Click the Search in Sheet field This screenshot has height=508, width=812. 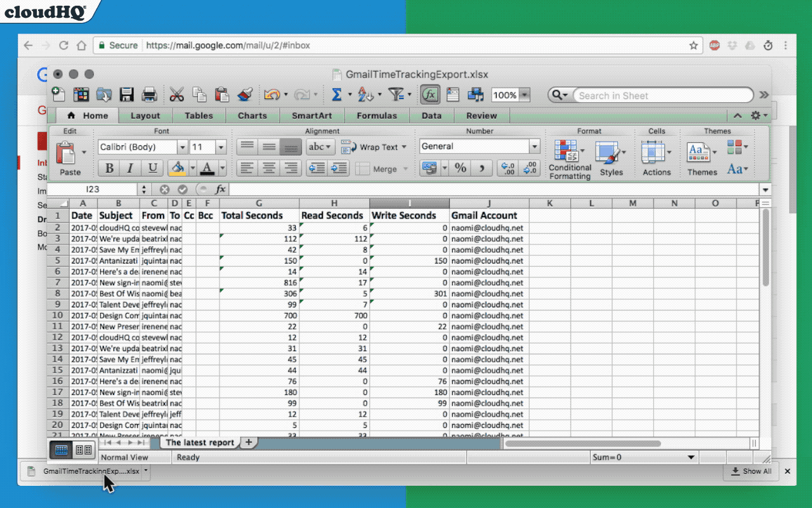(x=663, y=95)
